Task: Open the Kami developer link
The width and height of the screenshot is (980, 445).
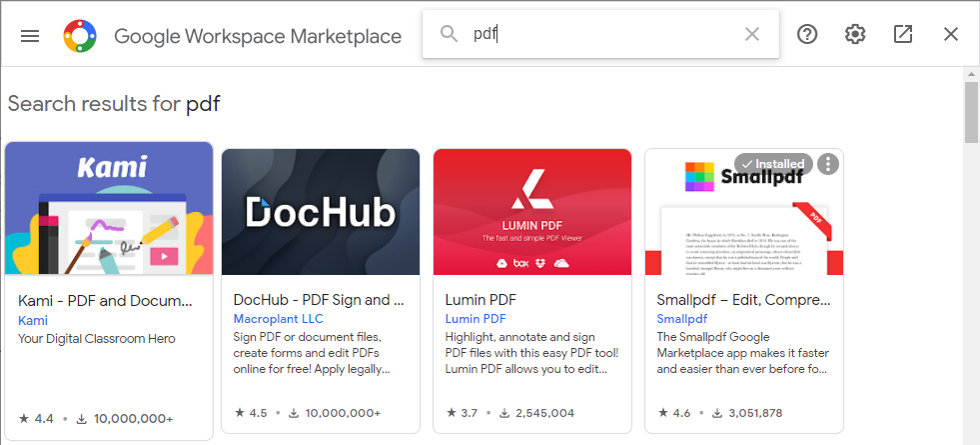Action: [x=33, y=320]
